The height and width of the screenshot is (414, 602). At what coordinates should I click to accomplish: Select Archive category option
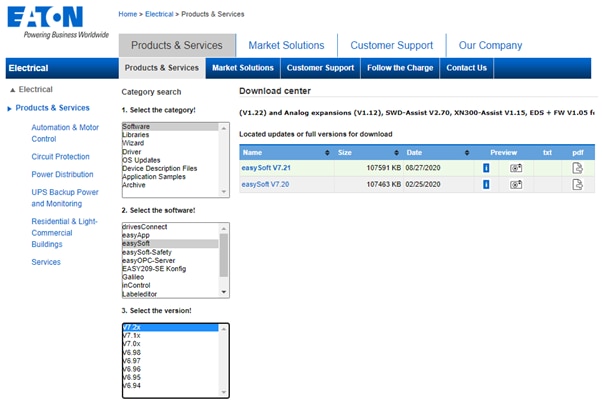[x=170, y=185]
